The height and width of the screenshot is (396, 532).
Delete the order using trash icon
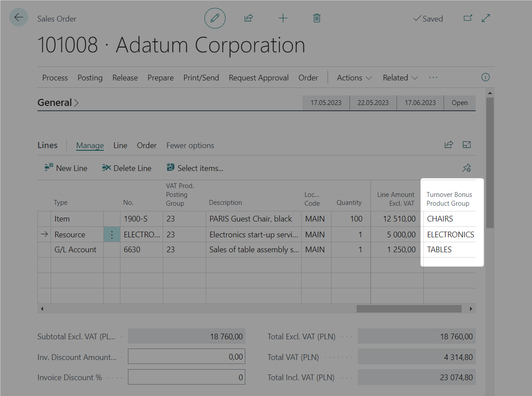(x=317, y=18)
